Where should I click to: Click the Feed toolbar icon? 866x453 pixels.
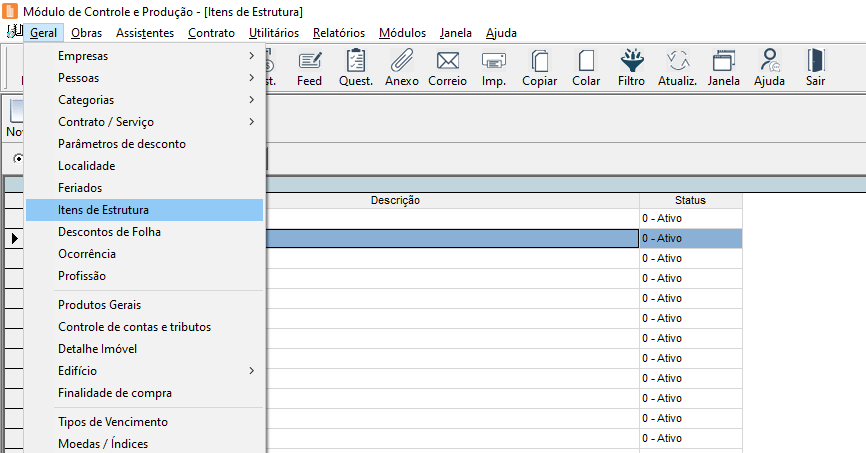(309, 67)
